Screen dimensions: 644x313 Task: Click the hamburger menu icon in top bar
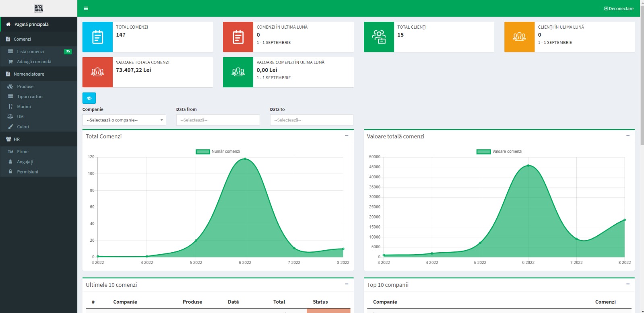86,8
